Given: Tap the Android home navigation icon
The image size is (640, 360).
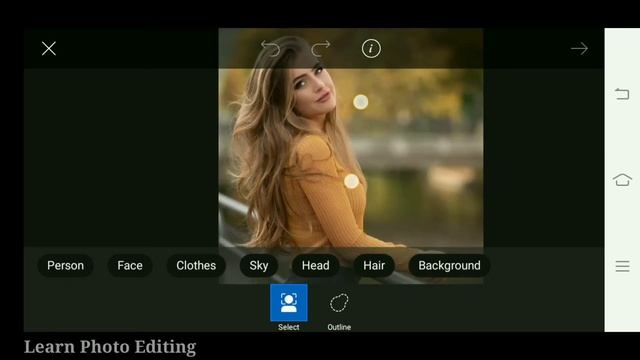Looking at the screenshot, I should (x=622, y=180).
